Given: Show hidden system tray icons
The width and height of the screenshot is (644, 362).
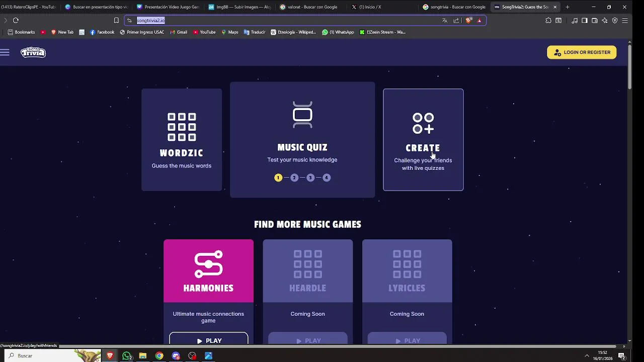Looking at the screenshot, I should pos(587,356).
